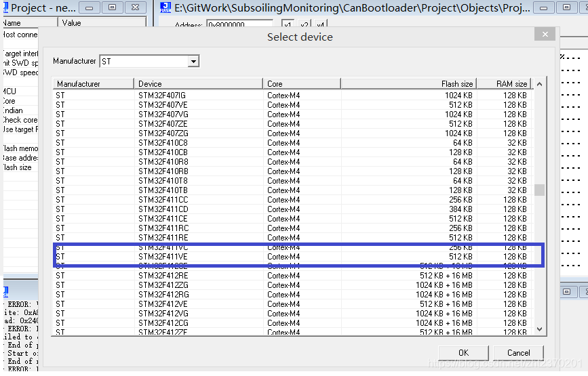Sort by the Flash size column header
This screenshot has width=588, height=376.
point(409,83)
